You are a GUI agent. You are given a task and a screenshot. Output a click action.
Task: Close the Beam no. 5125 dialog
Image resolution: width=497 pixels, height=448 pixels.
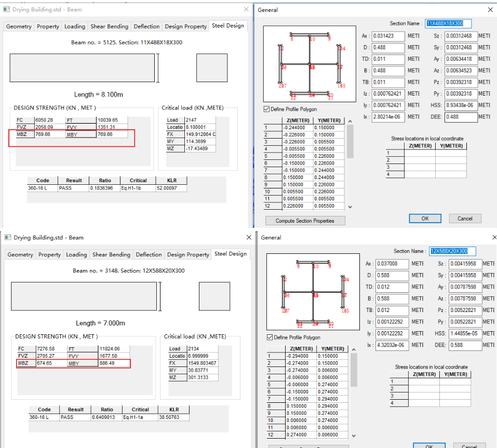pos(246,9)
